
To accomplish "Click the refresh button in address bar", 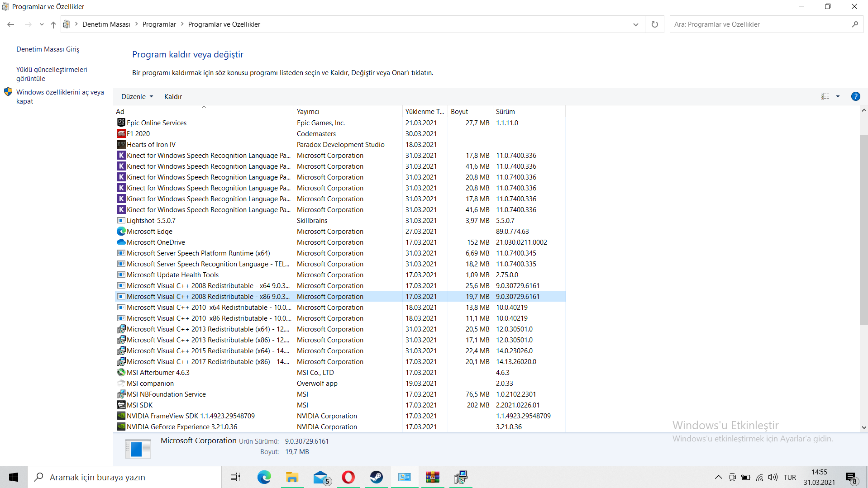I will click(x=654, y=24).
